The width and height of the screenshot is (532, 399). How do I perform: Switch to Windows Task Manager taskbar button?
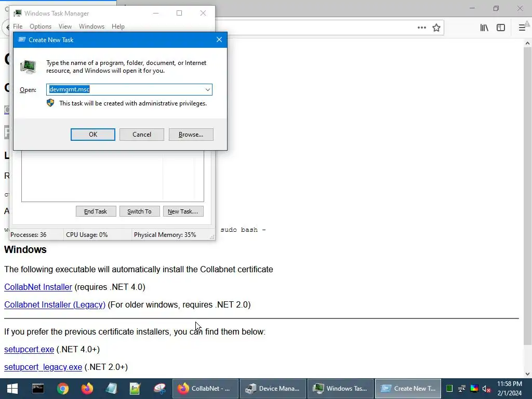point(340,389)
